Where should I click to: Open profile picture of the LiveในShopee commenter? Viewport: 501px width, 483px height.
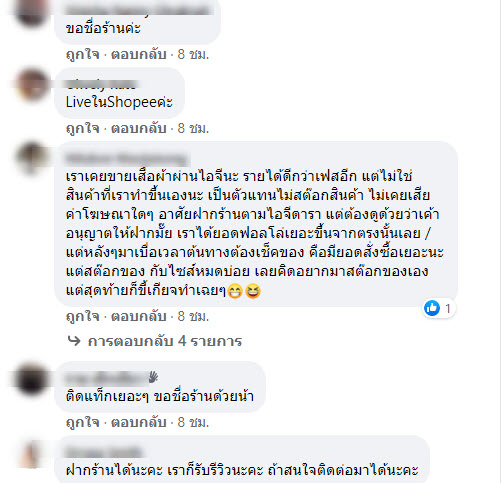point(32,85)
